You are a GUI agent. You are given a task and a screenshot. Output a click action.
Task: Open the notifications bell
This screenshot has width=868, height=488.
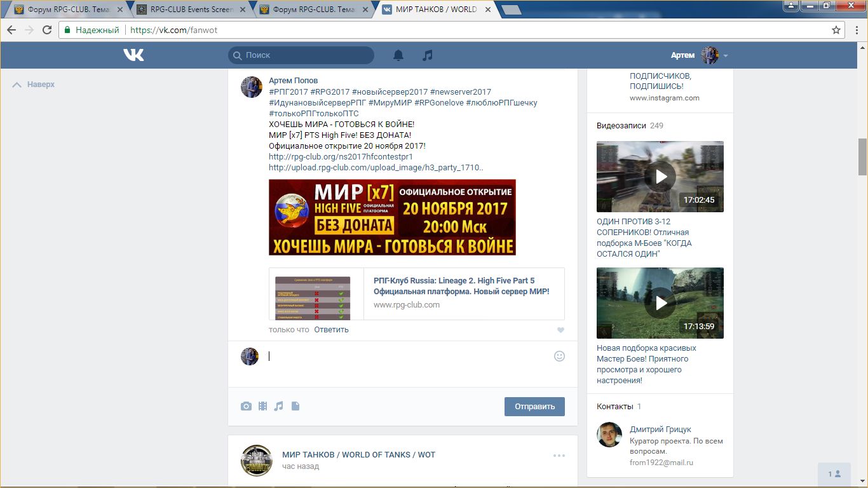(398, 55)
